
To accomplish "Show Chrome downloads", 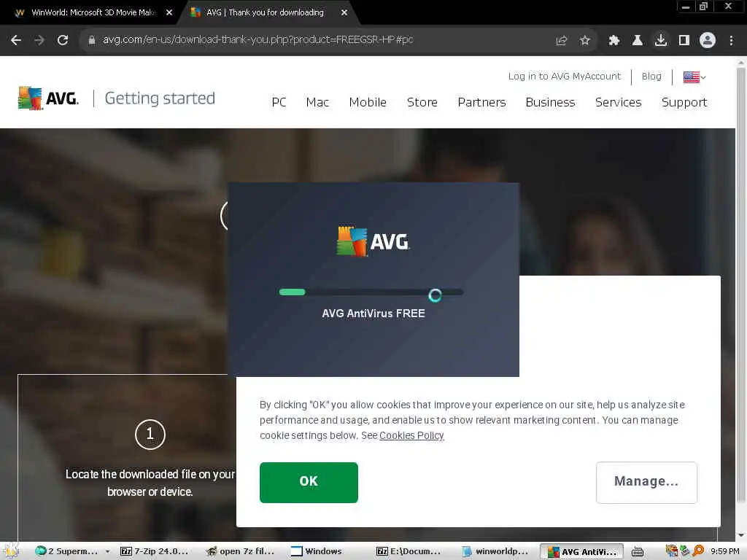I will coord(661,40).
